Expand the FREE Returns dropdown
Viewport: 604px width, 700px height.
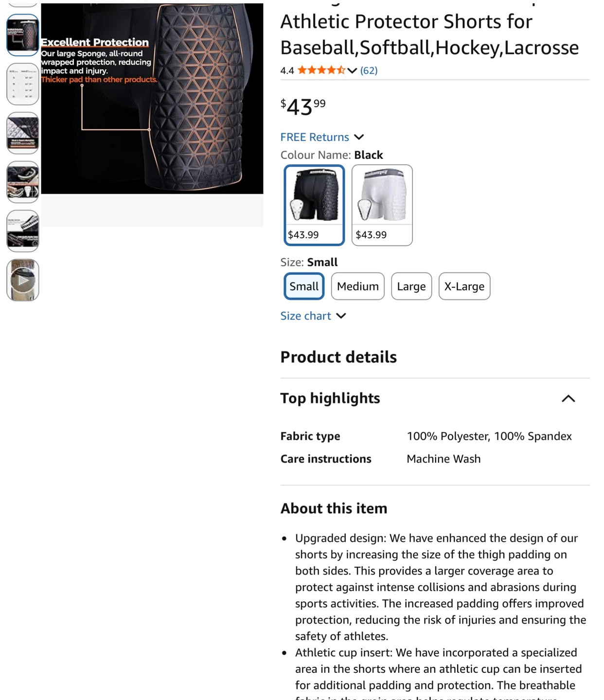click(x=322, y=137)
